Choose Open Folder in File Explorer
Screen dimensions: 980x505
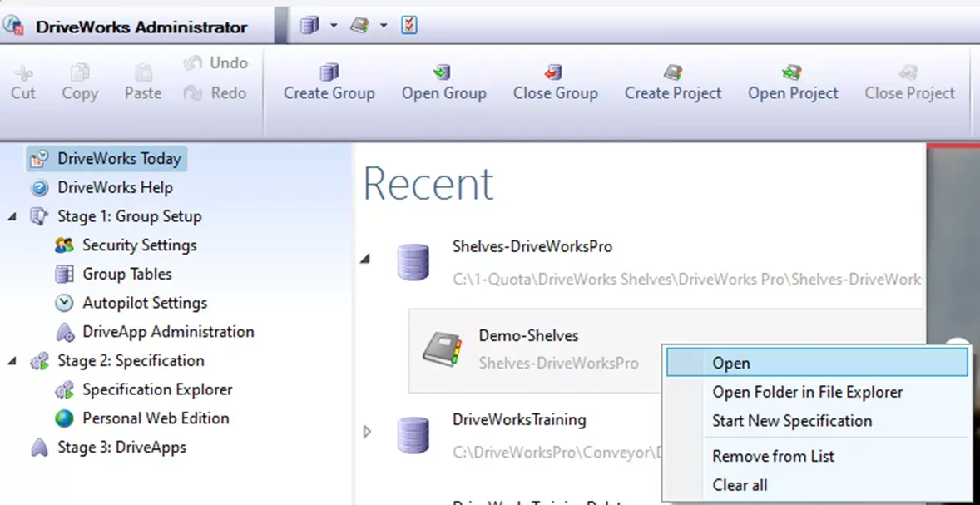[x=817, y=392]
